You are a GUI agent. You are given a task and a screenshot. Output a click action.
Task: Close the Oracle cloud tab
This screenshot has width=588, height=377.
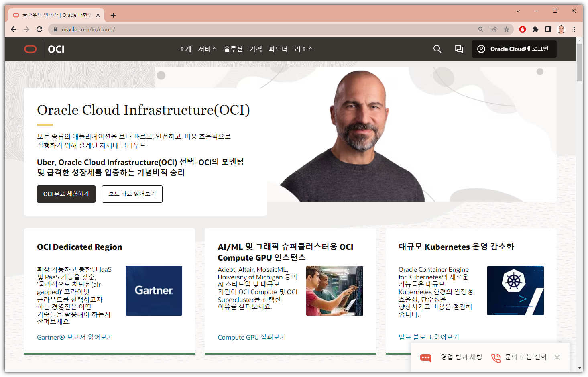(x=98, y=15)
